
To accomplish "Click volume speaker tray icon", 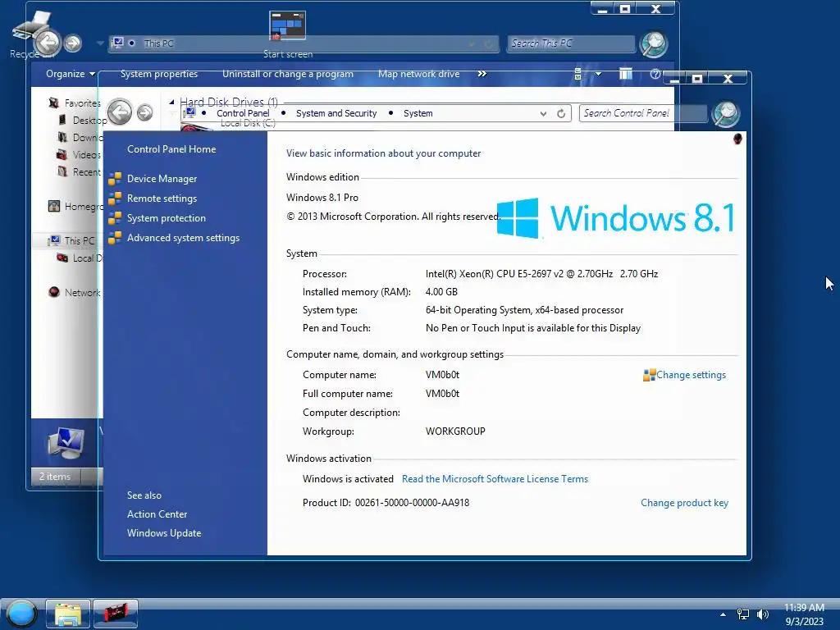I will 763,614.
